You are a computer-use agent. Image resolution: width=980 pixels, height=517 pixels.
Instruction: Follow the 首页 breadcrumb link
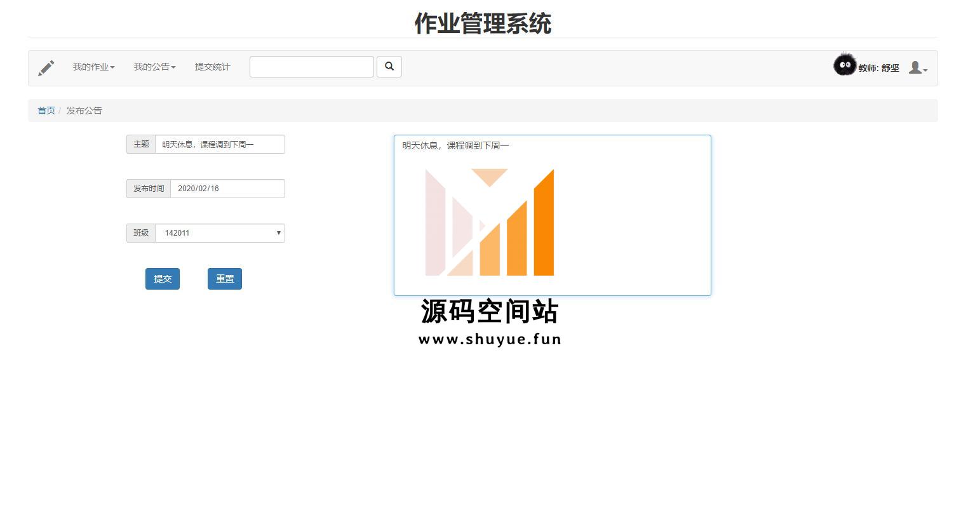click(46, 111)
